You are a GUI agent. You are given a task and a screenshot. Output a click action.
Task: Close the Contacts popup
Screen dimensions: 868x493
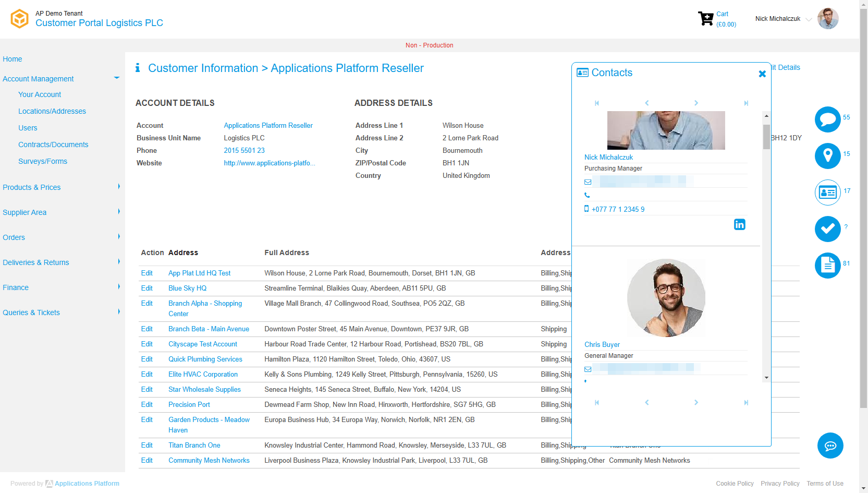pyautogui.click(x=762, y=74)
